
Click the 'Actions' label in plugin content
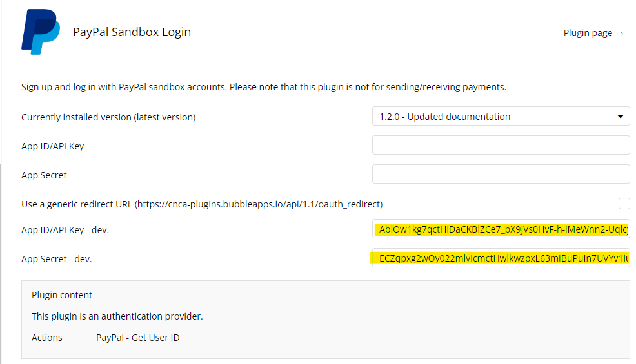47,337
